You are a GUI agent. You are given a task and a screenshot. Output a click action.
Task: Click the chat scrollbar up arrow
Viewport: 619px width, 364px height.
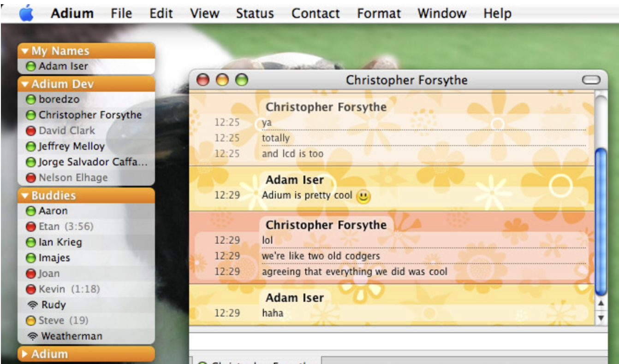[601, 303]
